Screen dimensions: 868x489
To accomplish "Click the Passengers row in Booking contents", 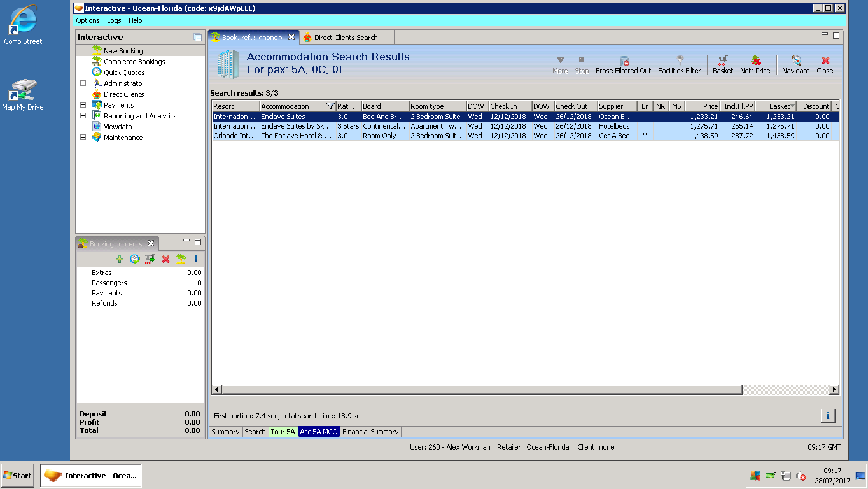I will click(x=141, y=283).
